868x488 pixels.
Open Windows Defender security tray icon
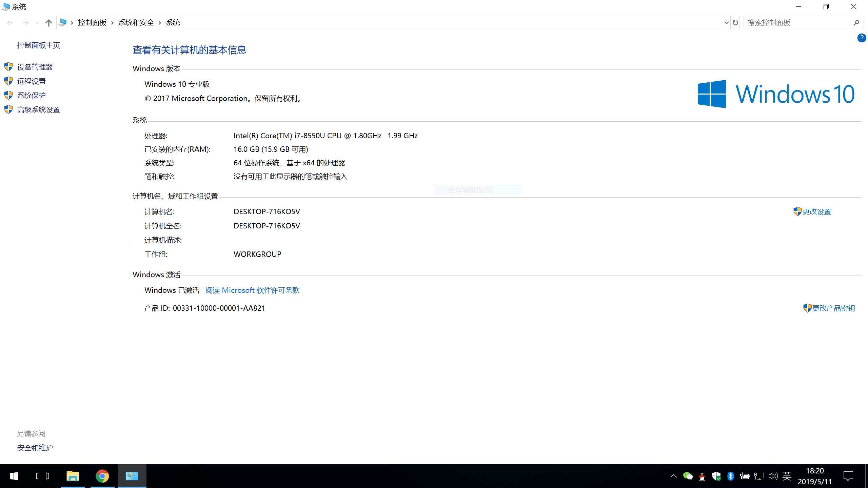click(716, 476)
